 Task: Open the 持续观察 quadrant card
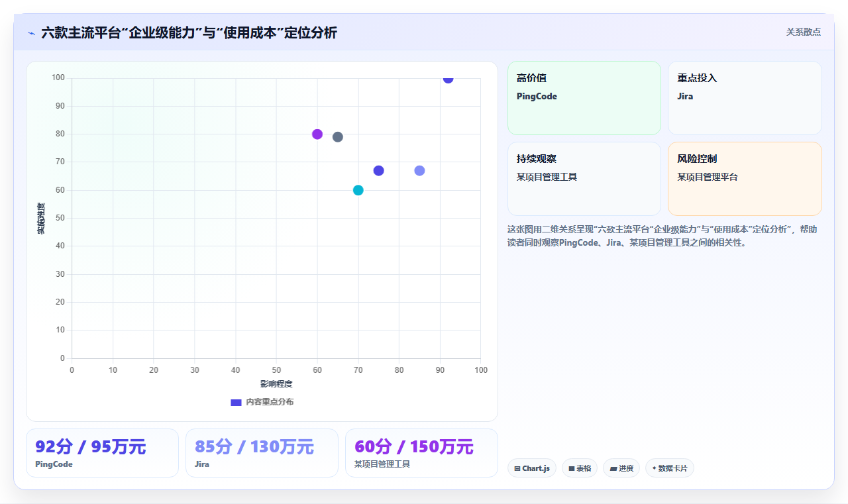(x=584, y=179)
